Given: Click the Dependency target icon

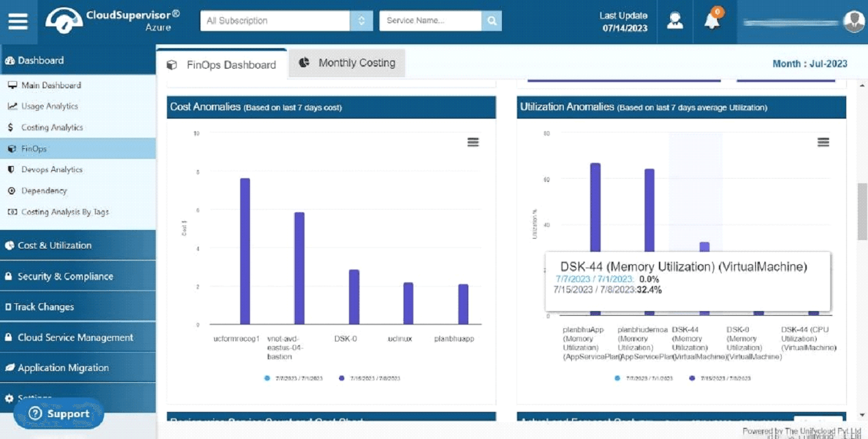Looking at the screenshot, I should point(11,190).
